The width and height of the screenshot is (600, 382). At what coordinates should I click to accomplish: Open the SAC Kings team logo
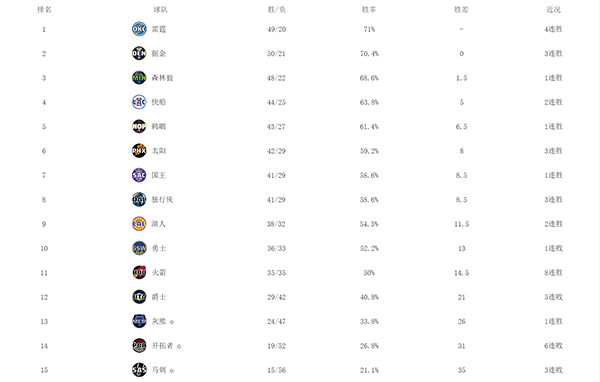(x=139, y=175)
